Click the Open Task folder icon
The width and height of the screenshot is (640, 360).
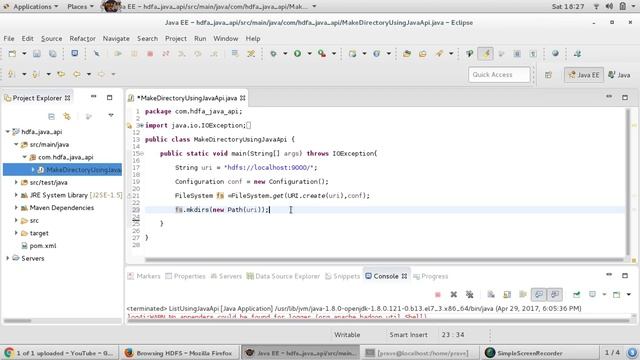422,53
